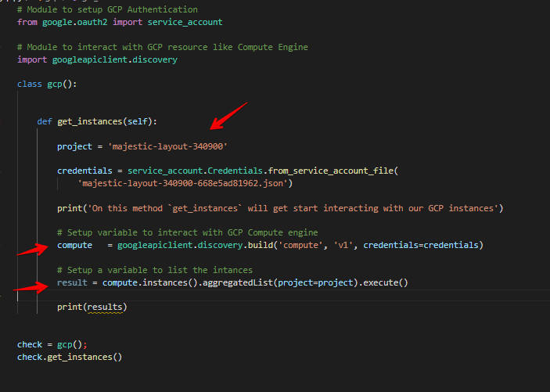Click the "google.oauth2" module name
Viewport: 550px width, 392px height.
tap(74, 22)
